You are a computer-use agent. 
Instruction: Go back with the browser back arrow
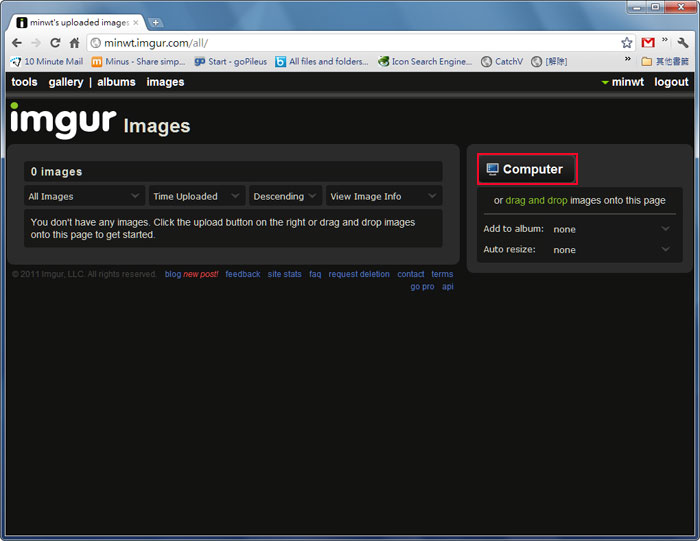point(17,43)
